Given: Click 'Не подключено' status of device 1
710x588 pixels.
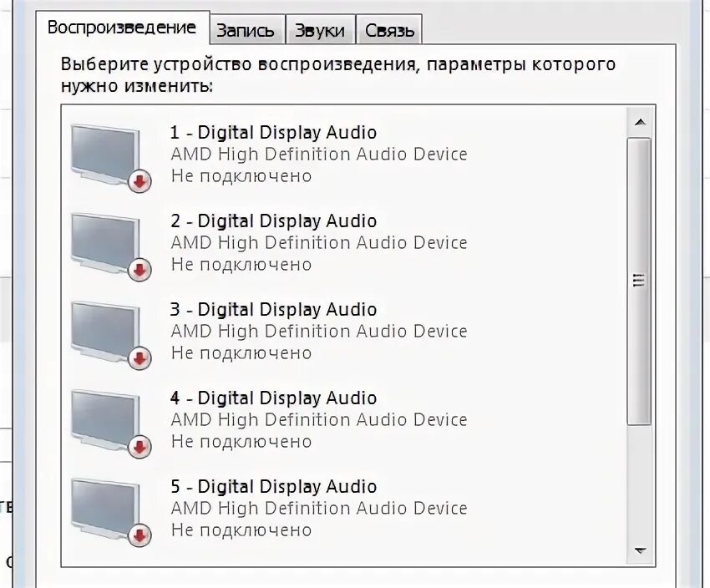Looking at the screenshot, I should click(x=241, y=176).
